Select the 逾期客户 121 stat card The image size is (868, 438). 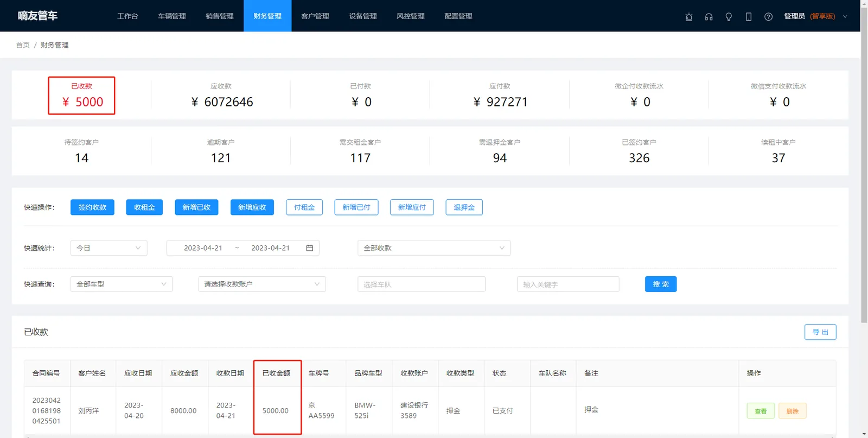pyautogui.click(x=221, y=151)
